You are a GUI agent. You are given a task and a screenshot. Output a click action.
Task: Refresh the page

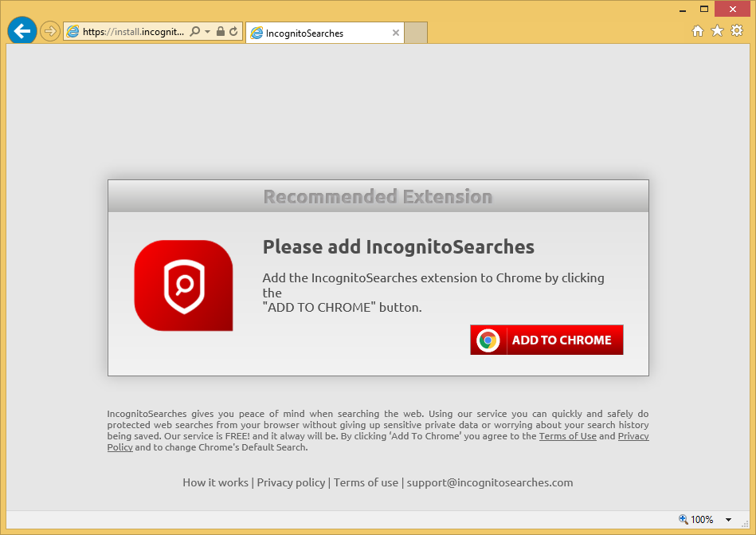pos(234,31)
